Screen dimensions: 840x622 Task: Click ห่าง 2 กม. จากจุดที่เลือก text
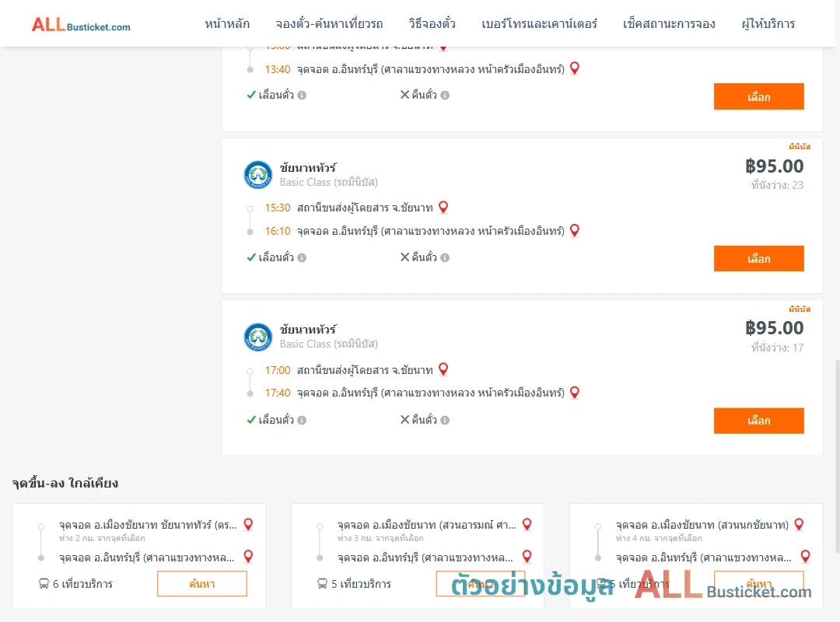point(102,539)
